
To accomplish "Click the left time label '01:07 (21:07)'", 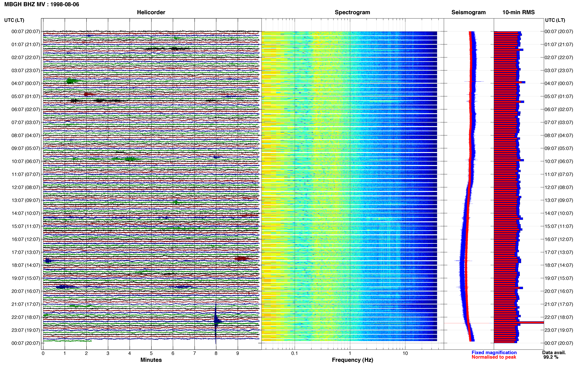I will click(x=26, y=44).
